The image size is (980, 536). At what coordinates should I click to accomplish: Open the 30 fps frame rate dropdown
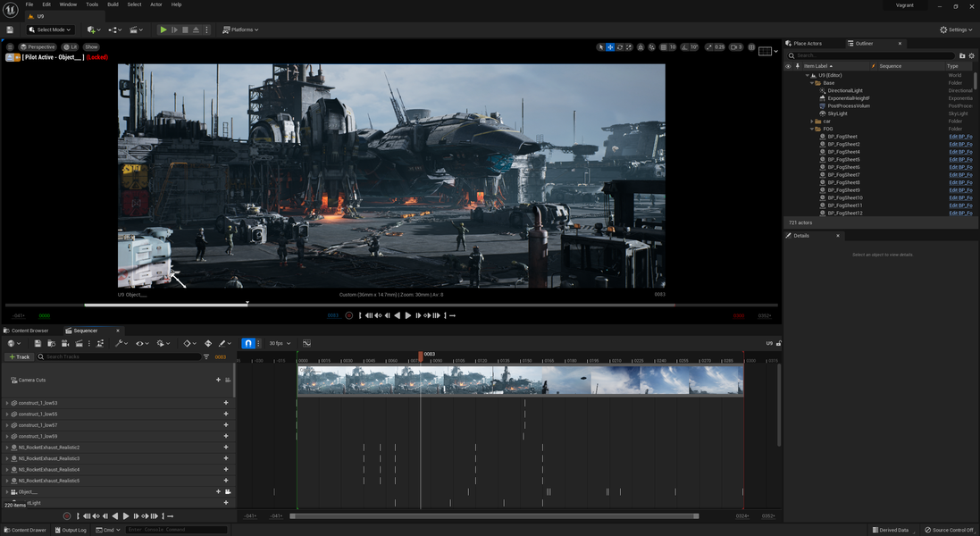(x=280, y=343)
